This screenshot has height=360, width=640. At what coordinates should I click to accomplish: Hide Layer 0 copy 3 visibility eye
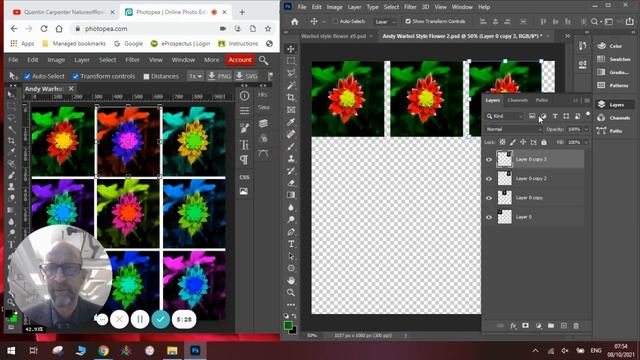(489, 160)
